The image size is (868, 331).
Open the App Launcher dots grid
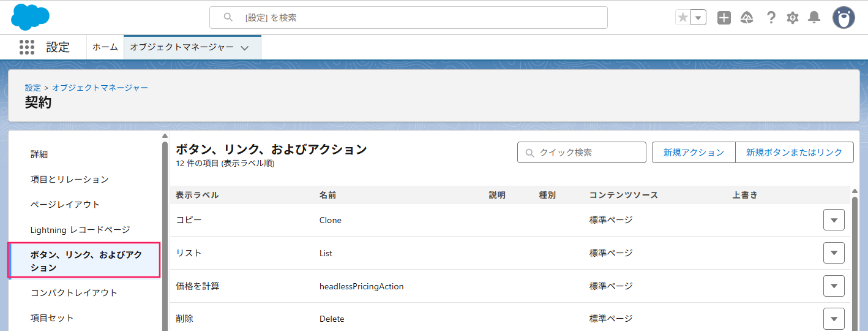27,47
